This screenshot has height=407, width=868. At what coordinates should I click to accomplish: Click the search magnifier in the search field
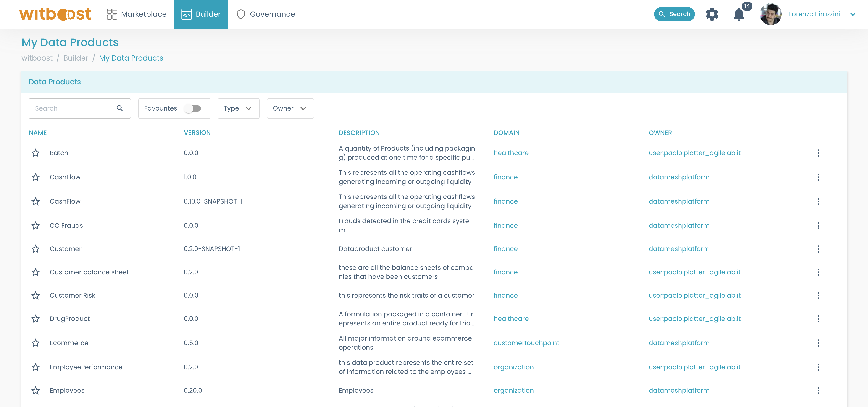click(x=120, y=108)
